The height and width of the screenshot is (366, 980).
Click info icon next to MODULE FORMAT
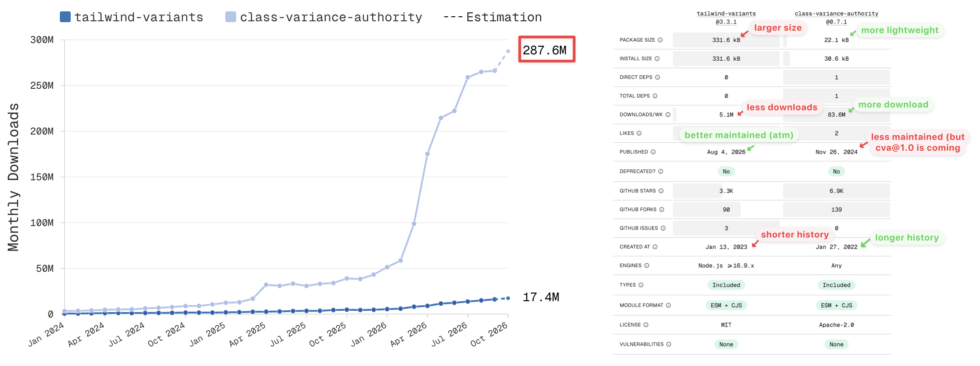click(668, 305)
